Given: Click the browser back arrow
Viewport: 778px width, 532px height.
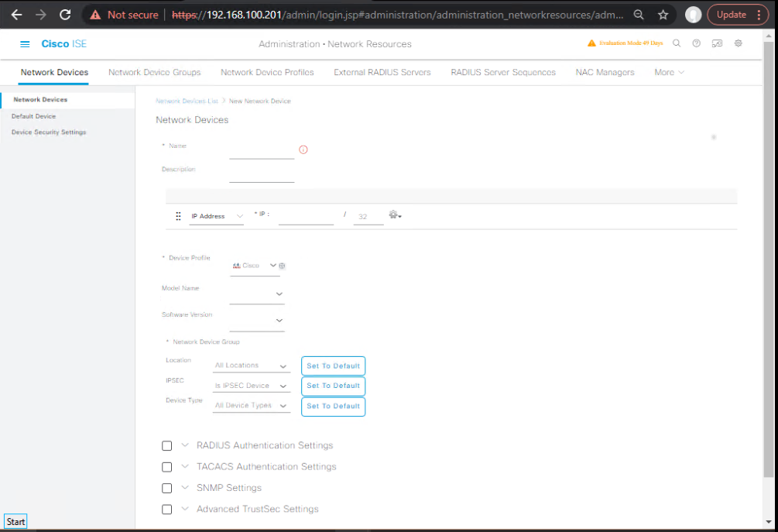Looking at the screenshot, I should click(16, 15).
